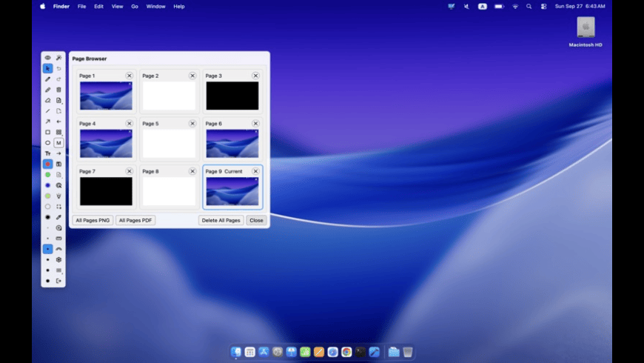Select the straight line tool
644x363 pixels.
click(x=47, y=111)
